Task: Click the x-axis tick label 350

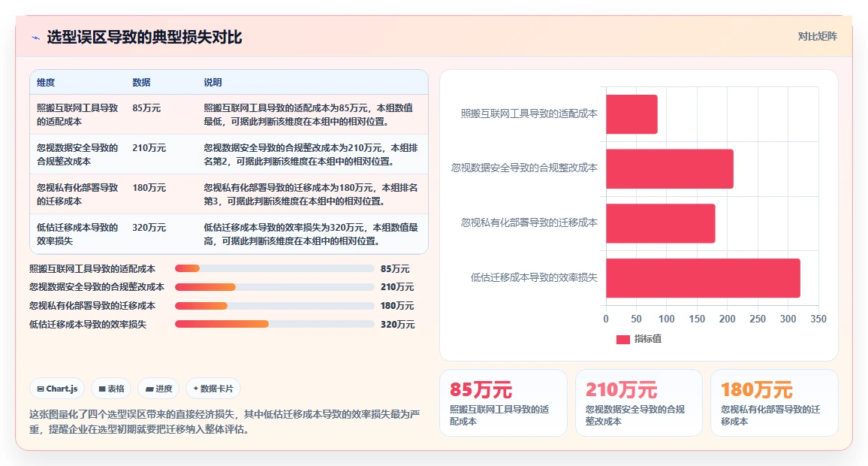Action: tap(818, 319)
